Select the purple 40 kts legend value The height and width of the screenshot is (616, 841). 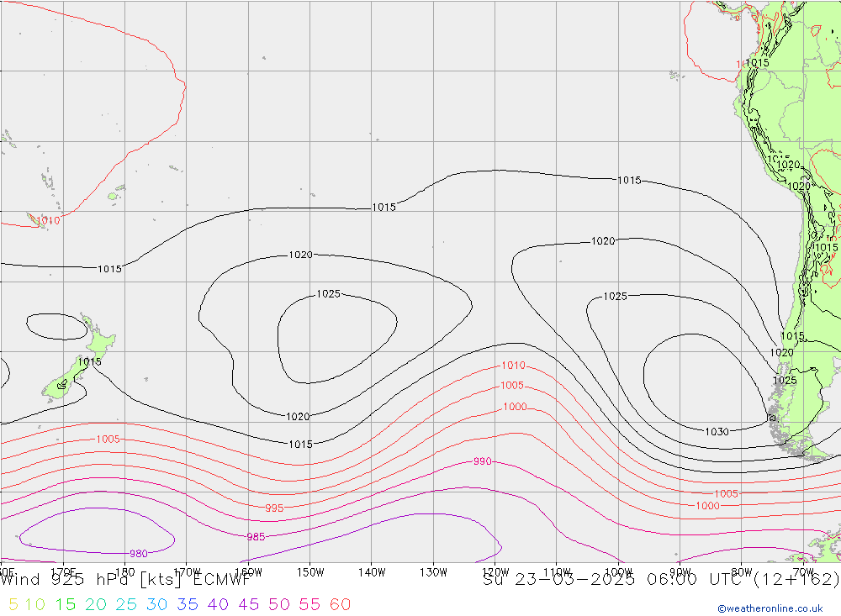tap(219, 605)
